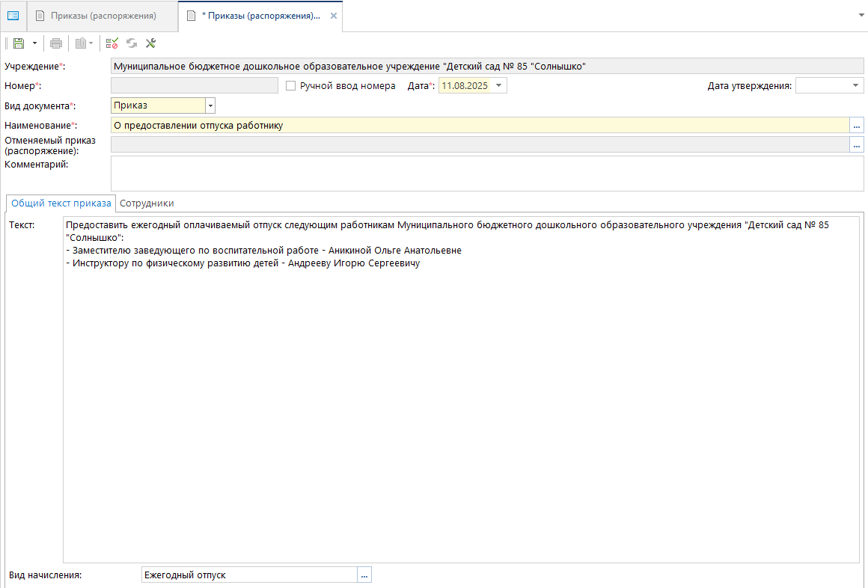The width and height of the screenshot is (868, 588).
Task: Open the navigator panel icon at top-left
Action: [x=13, y=16]
